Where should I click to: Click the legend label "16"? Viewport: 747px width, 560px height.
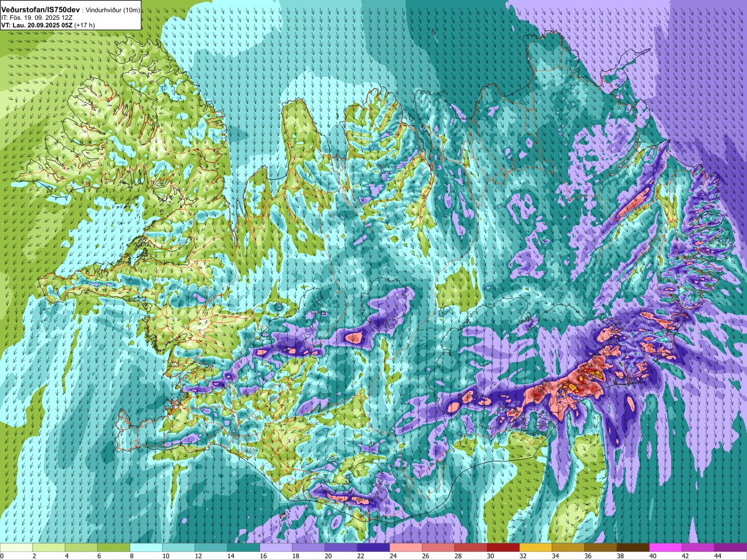click(x=263, y=556)
